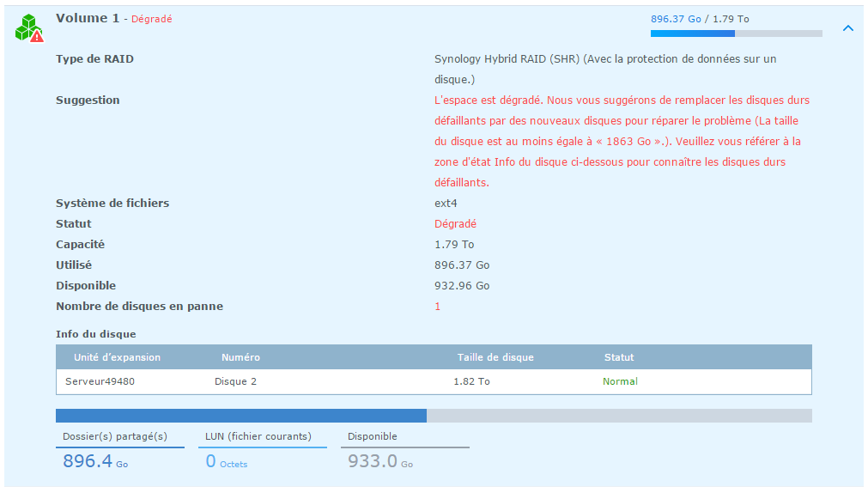Click the Taille de disque column header

click(x=495, y=357)
